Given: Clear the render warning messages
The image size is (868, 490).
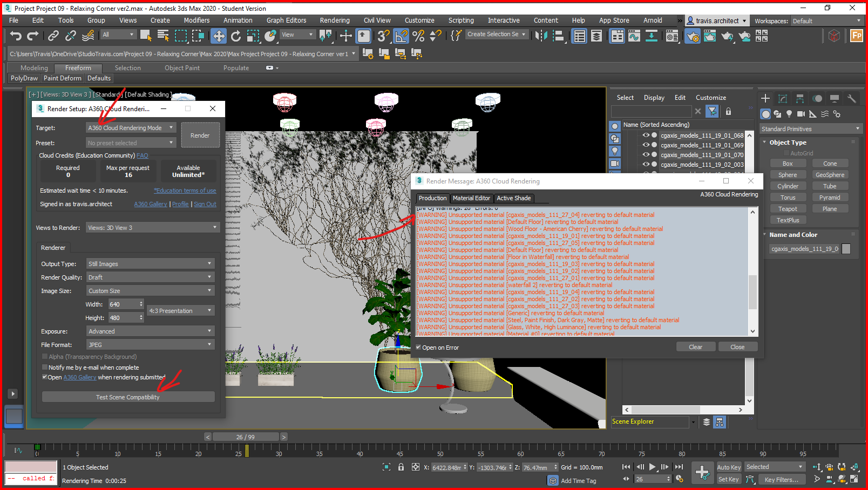Looking at the screenshot, I should click(696, 346).
